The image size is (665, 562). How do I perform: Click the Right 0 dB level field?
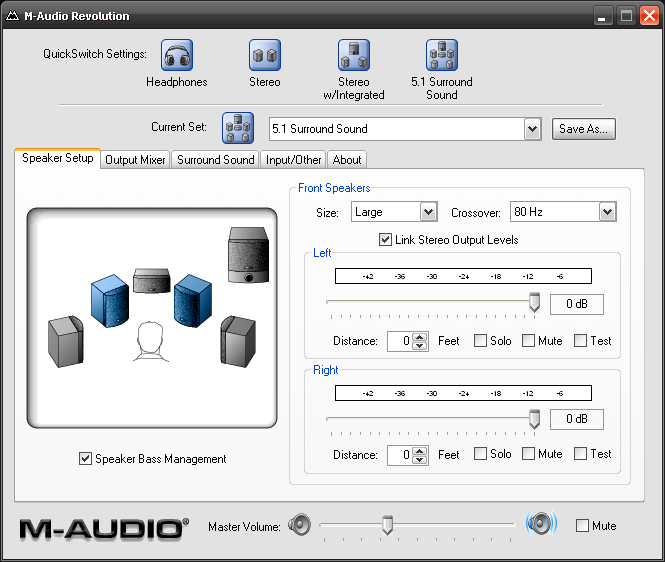pyautogui.click(x=577, y=419)
